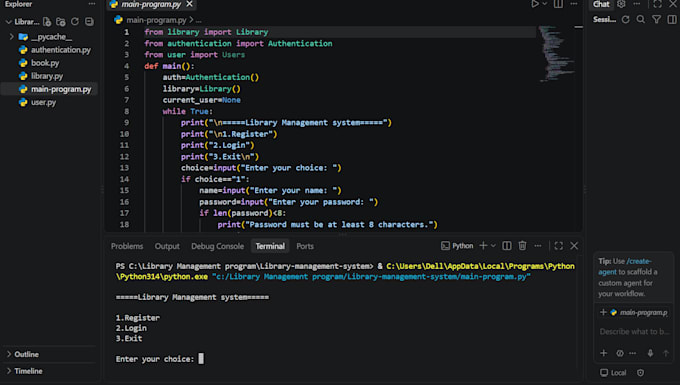
Task: Select the Chat tab
Action: point(601,4)
